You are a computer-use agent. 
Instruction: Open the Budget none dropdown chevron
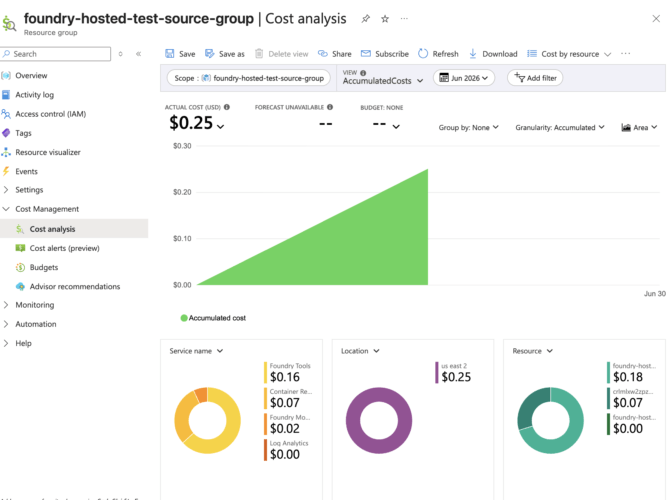(x=396, y=126)
